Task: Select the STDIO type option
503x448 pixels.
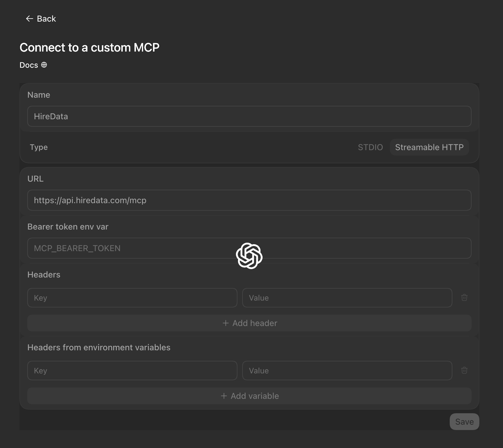Action: 370,147
